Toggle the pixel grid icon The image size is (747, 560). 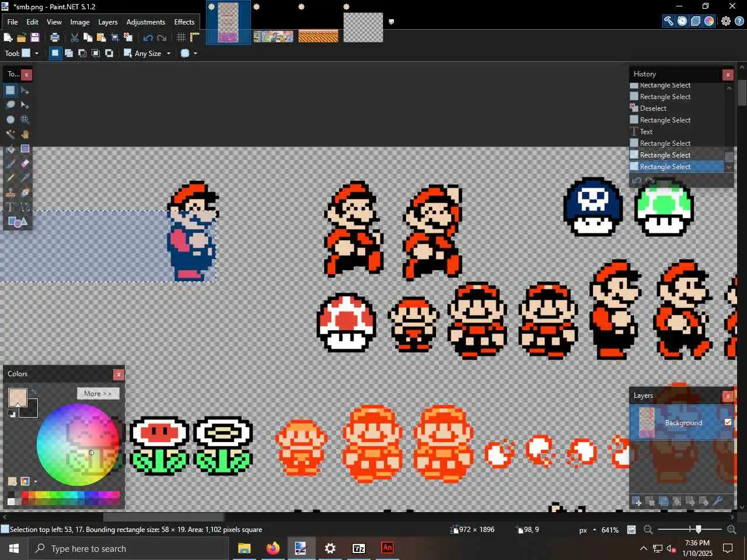tap(181, 37)
